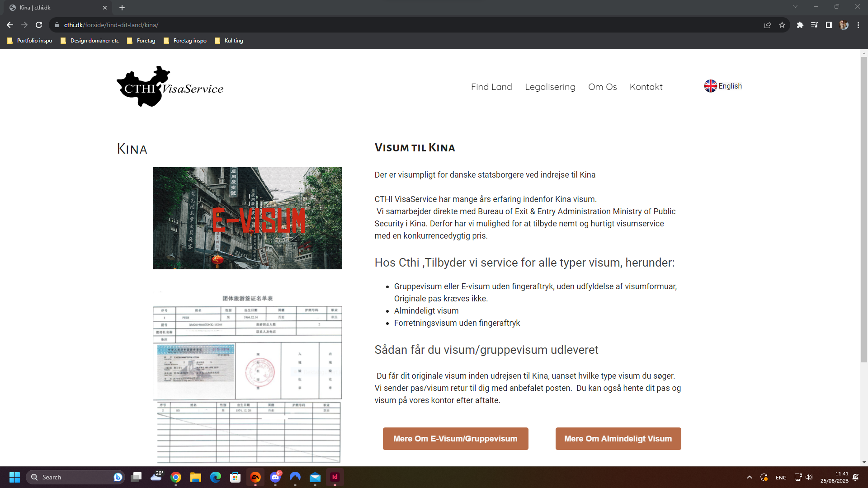Open File Explorer from the taskbar
This screenshot has width=868, height=488.
196,477
